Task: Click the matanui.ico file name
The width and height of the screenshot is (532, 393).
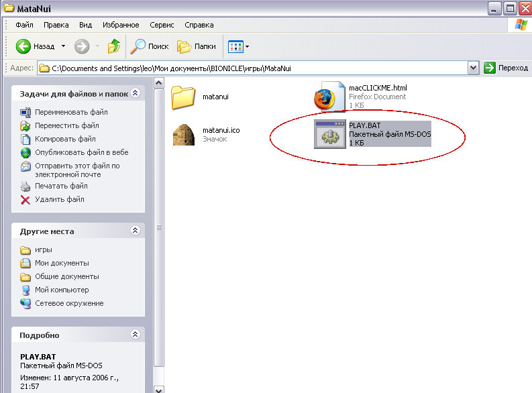Action: point(221,130)
